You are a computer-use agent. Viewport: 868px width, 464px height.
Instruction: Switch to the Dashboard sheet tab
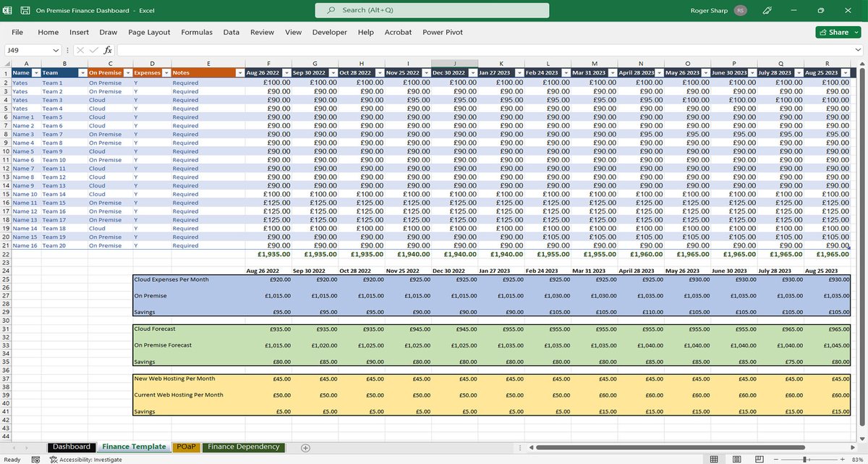pos(72,447)
